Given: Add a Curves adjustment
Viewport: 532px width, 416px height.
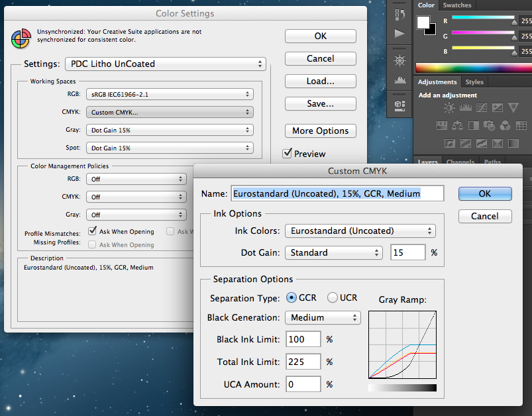Looking at the screenshot, I should pyautogui.click(x=482, y=109).
